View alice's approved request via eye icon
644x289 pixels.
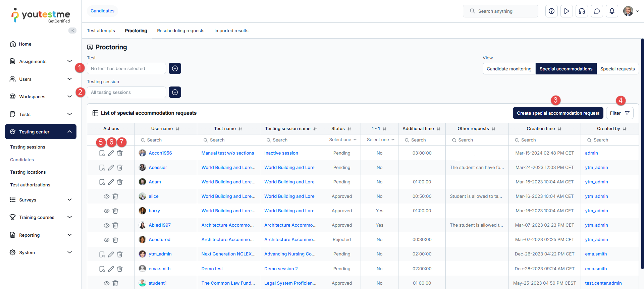point(106,196)
